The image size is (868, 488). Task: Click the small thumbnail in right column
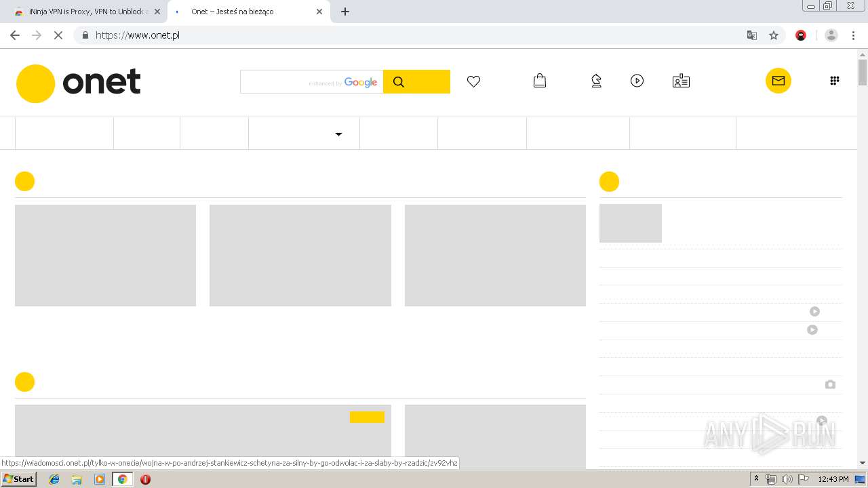[631, 223]
